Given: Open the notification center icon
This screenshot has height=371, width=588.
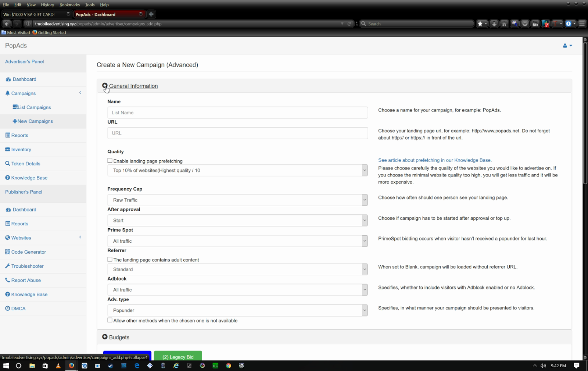Looking at the screenshot, I should tap(577, 365).
